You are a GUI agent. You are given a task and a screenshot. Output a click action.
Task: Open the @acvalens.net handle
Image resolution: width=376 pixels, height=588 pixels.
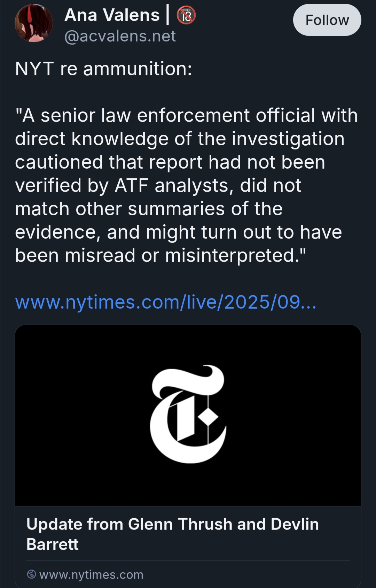coord(120,36)
